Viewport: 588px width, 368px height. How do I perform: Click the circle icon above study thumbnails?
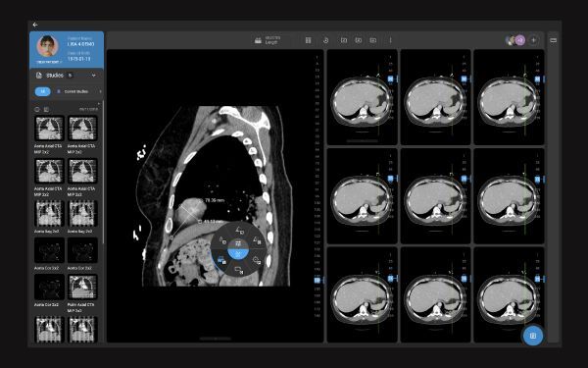point(37,110)
